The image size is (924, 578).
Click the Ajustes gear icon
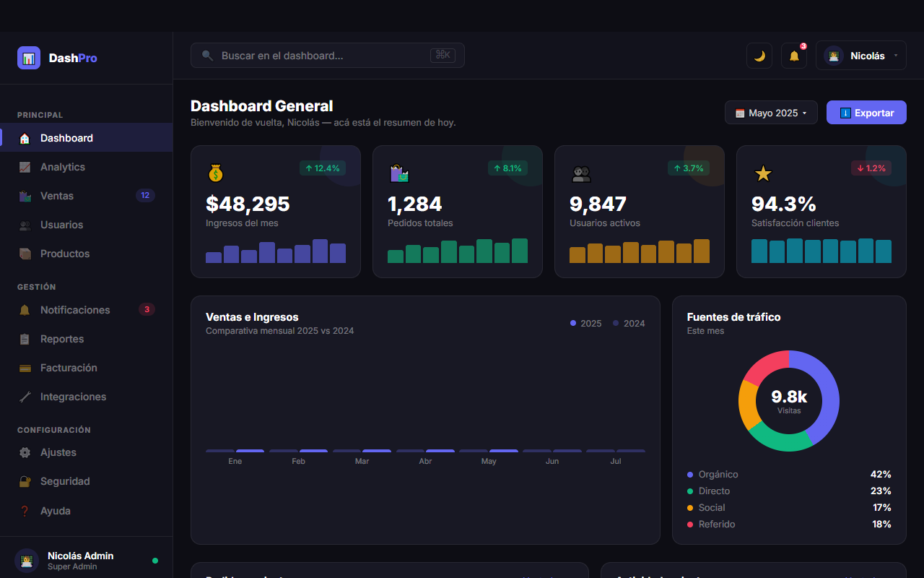click(x=25, y=452)
